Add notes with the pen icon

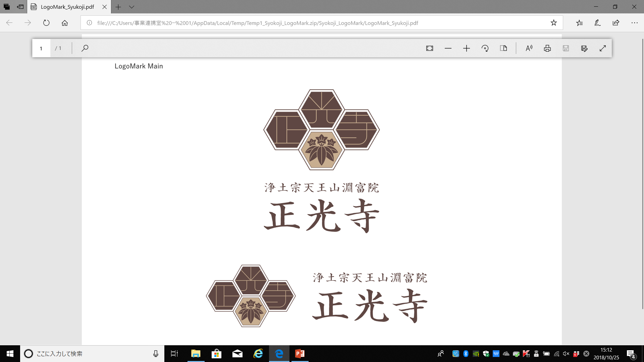click(597, 23)
